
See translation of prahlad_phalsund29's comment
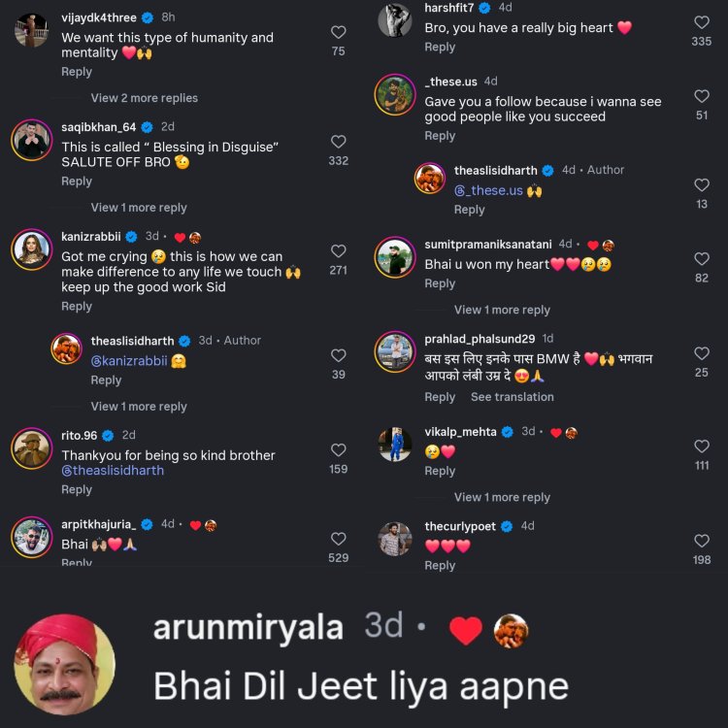pos(513,397)
